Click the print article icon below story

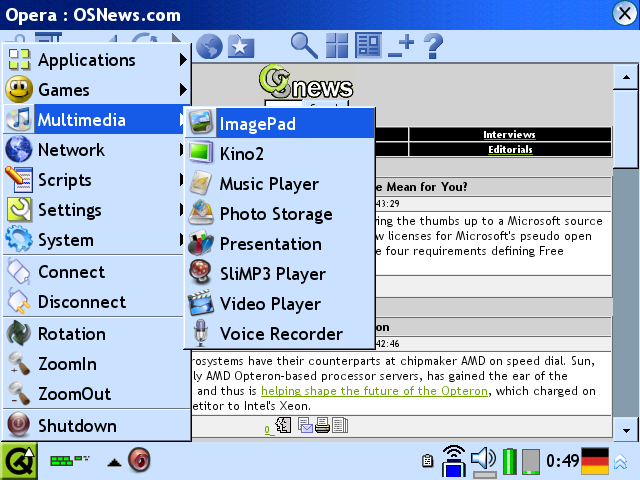point(322,425)
